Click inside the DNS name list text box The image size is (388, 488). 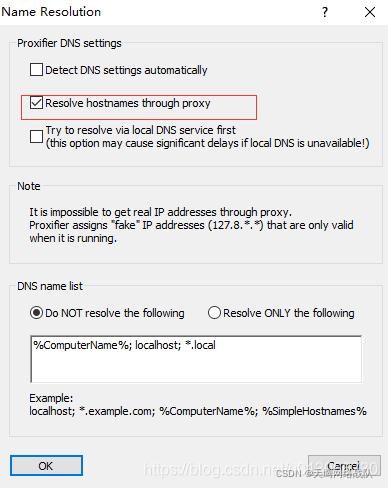point(196,359)
